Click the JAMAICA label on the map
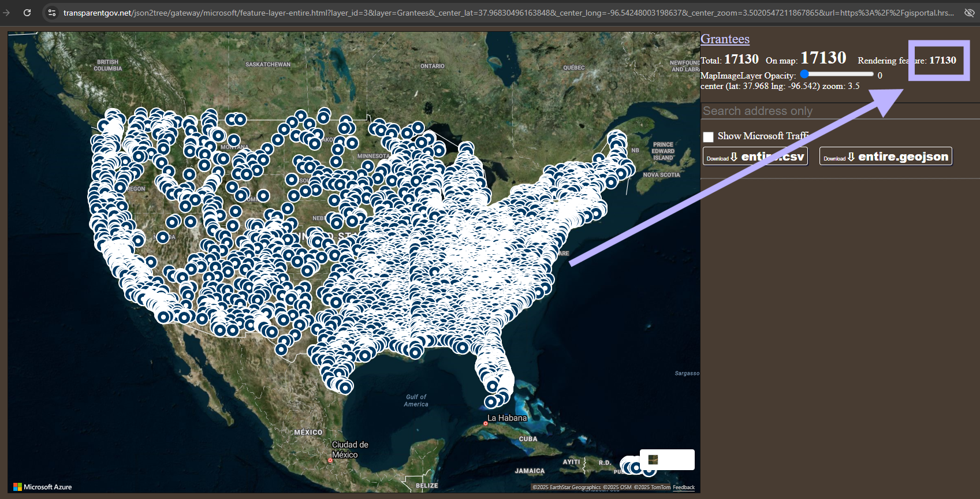The height and width of the screenshot is (499, 980). click(530, 471)
